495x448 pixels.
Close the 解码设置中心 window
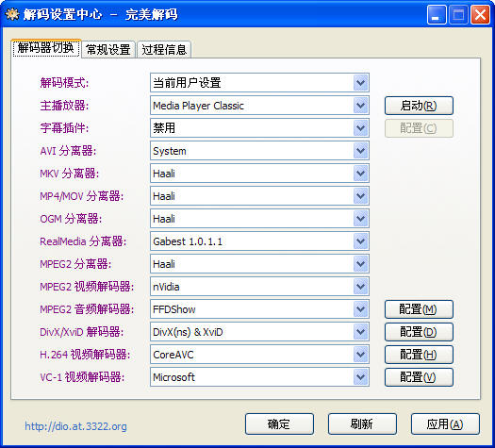(480, 14)
